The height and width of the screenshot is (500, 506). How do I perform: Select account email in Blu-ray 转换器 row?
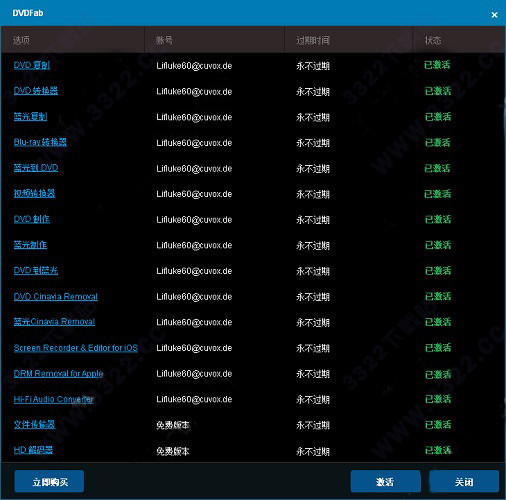[x=194, y=143]
